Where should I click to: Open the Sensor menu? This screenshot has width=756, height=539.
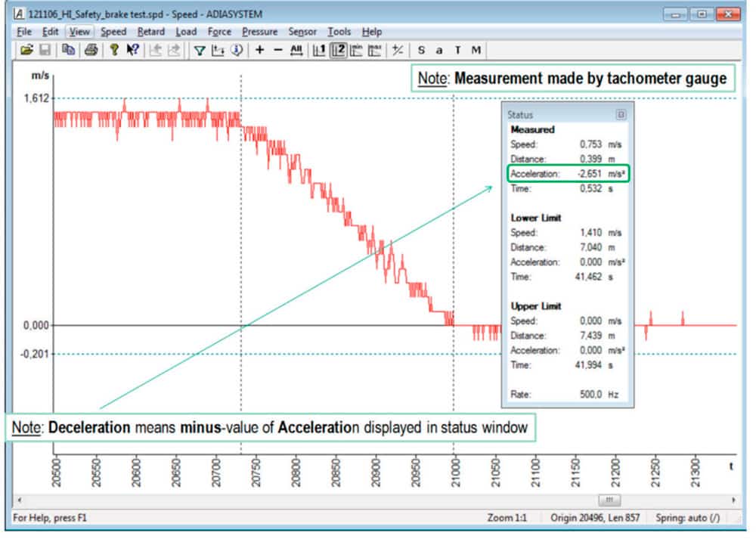[302, 32]
